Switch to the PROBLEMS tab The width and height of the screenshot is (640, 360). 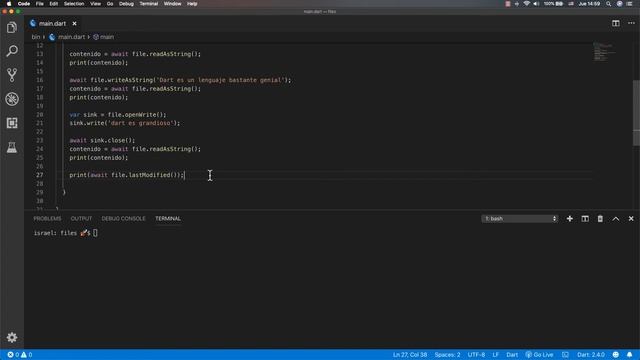(47, 219)
